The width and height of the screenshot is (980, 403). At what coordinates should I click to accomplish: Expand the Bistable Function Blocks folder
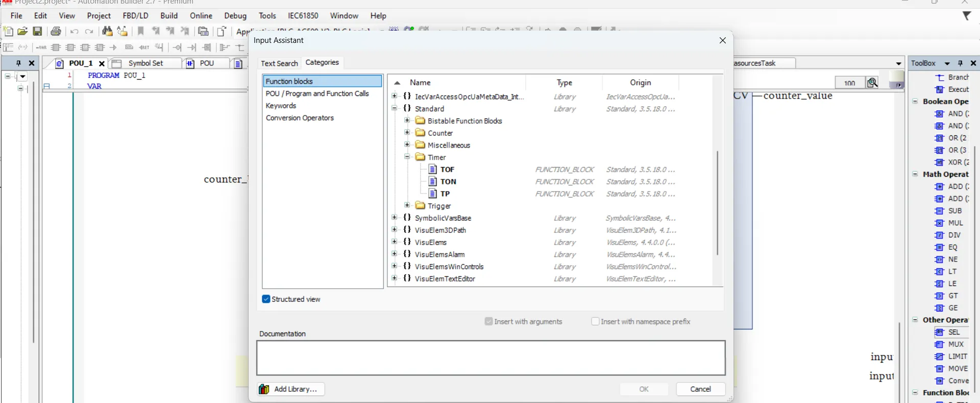407,121
